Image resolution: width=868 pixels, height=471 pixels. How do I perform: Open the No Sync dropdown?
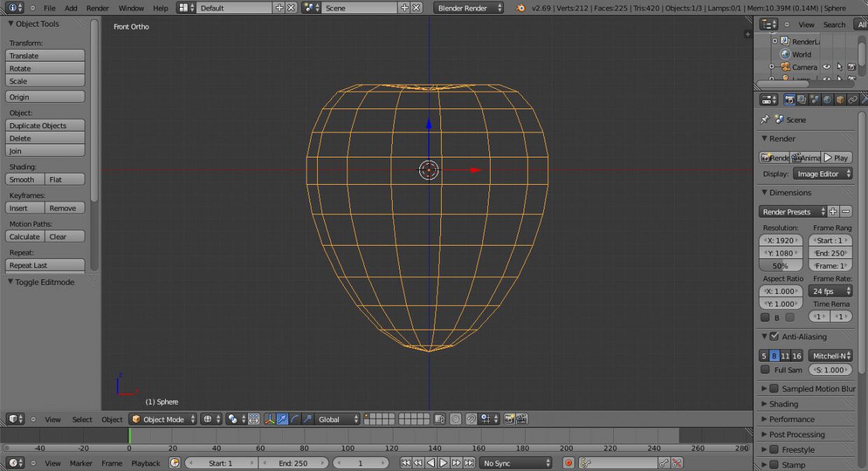[x=516, y=463]
